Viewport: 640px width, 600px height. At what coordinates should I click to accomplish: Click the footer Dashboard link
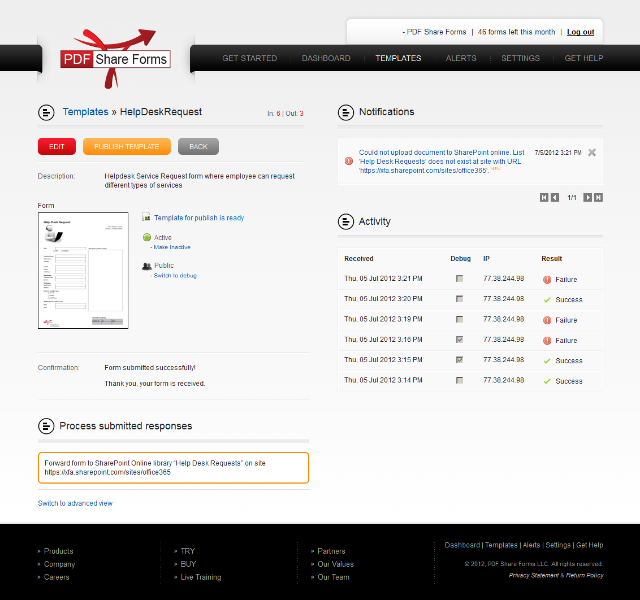(462, 545)
